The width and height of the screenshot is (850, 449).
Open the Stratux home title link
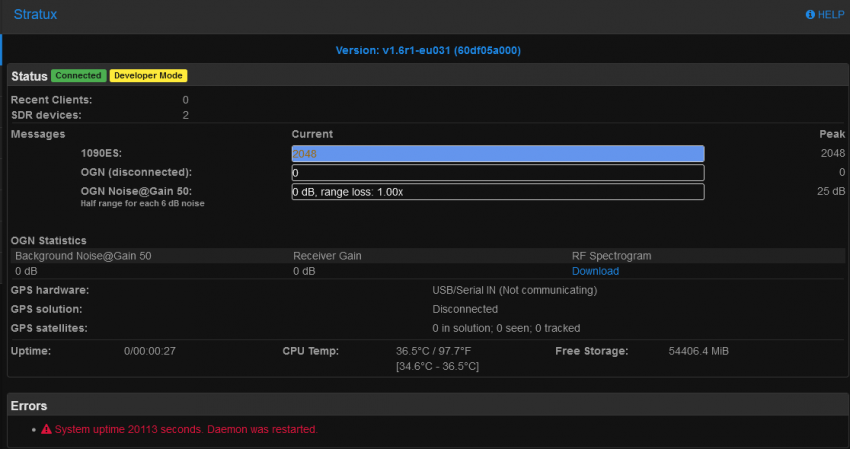(x=35, y=15)
